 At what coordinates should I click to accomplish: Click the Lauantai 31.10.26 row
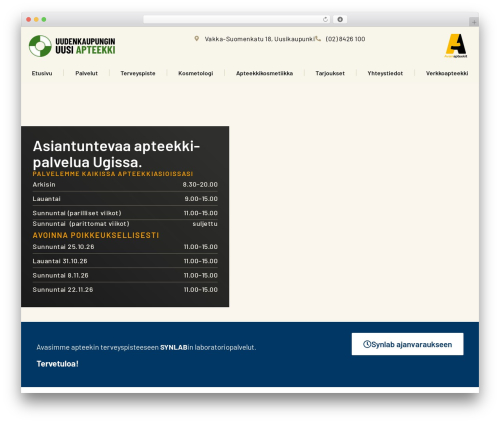click(125, 261)
